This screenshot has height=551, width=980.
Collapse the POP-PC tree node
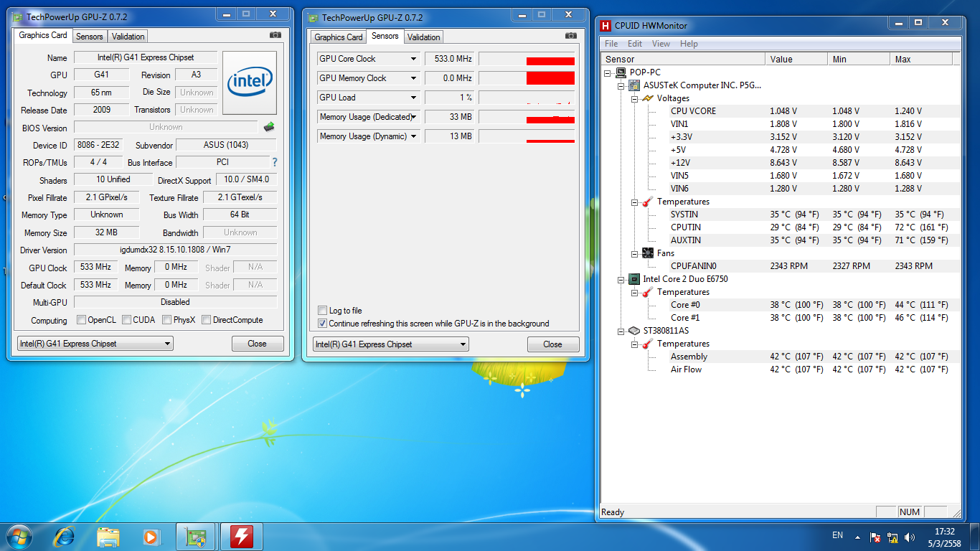[x=608, y=72]
